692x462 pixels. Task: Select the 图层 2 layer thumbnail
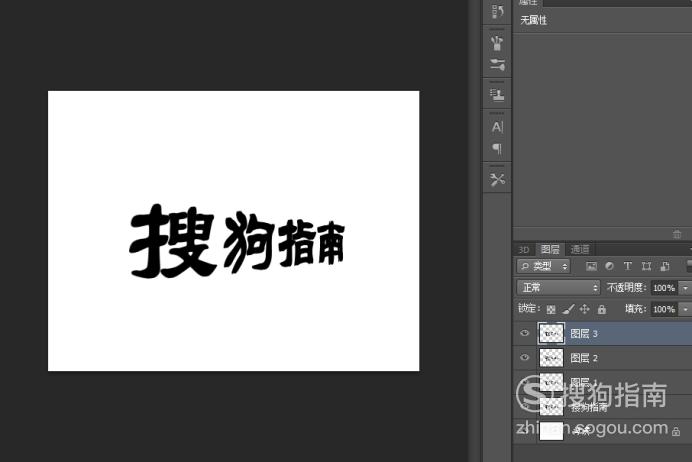click(551, 358)
